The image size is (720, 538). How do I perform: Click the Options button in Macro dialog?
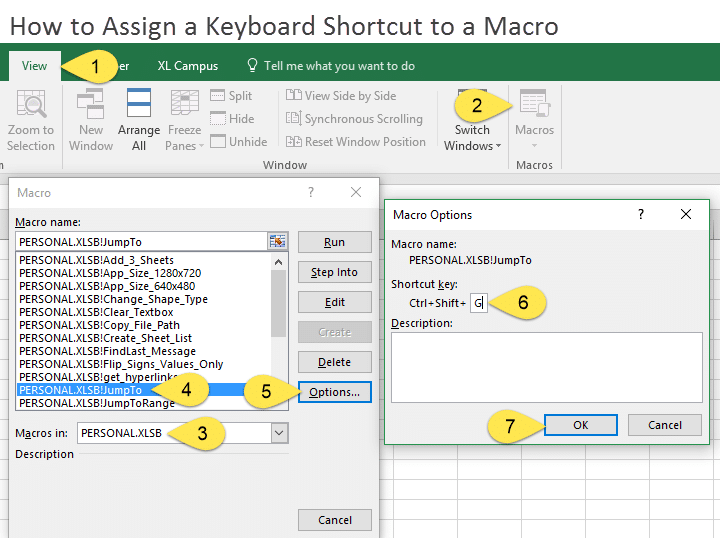[x=335, y=392]
